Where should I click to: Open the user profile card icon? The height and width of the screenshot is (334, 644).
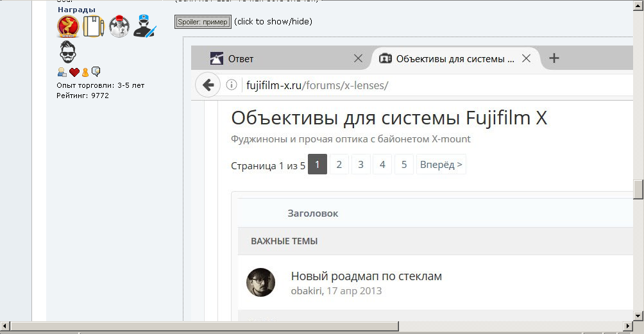coord(62,72)
